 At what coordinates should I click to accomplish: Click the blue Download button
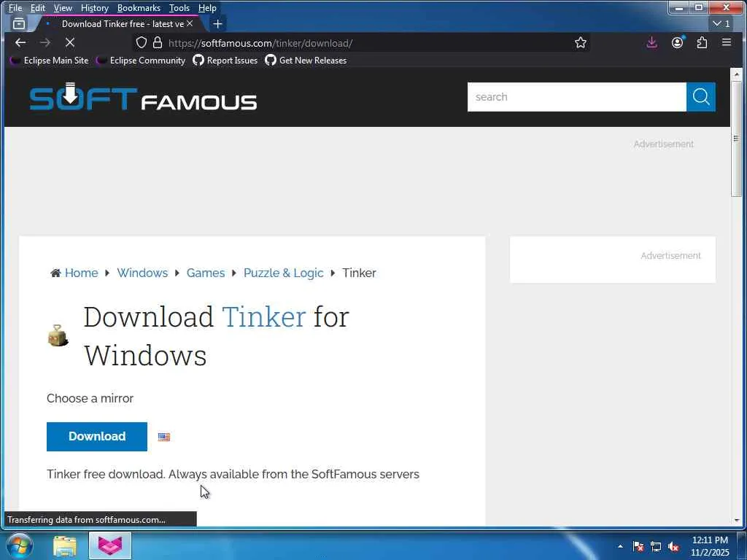(x=97, y=437)
